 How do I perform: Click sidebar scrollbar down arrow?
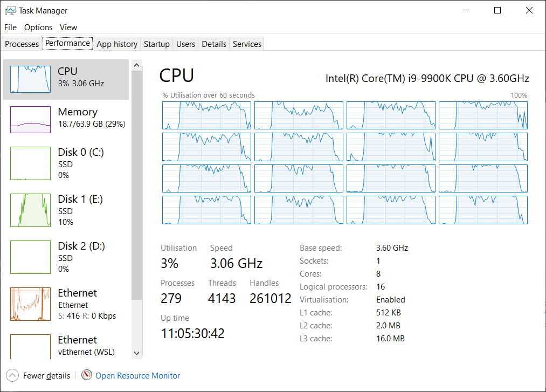point(137,353)
